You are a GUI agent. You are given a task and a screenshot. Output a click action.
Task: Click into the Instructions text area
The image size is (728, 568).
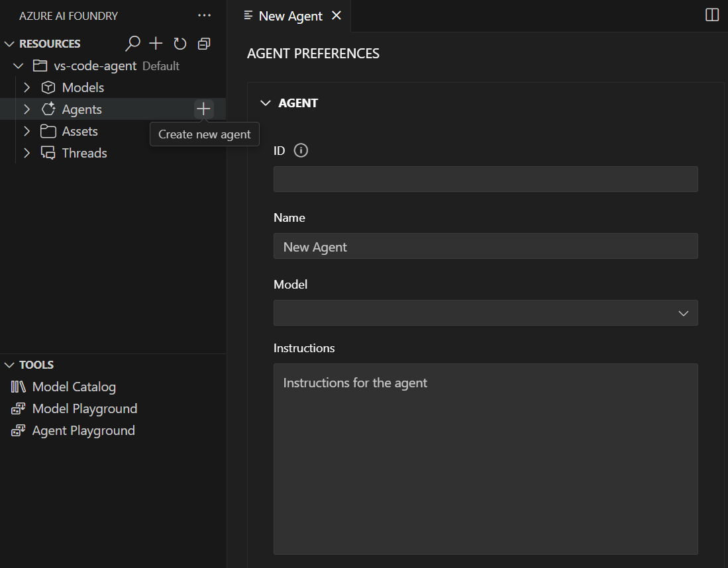point(485,458)
